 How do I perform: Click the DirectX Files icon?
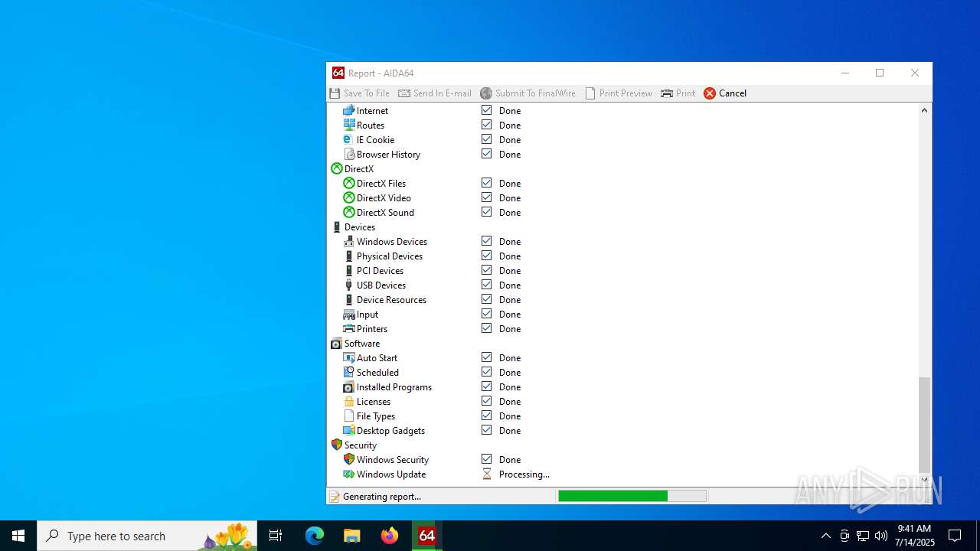point(349,183)
